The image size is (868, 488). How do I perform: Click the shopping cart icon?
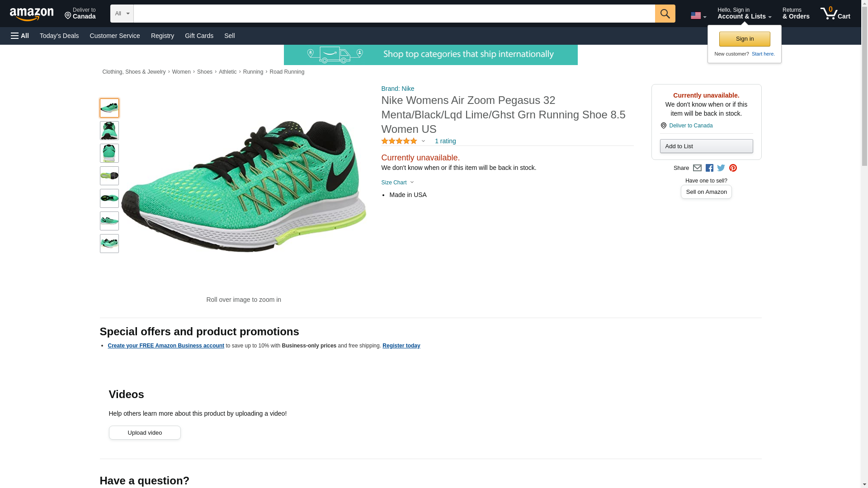pyautogui.click(x=835, y=14)
